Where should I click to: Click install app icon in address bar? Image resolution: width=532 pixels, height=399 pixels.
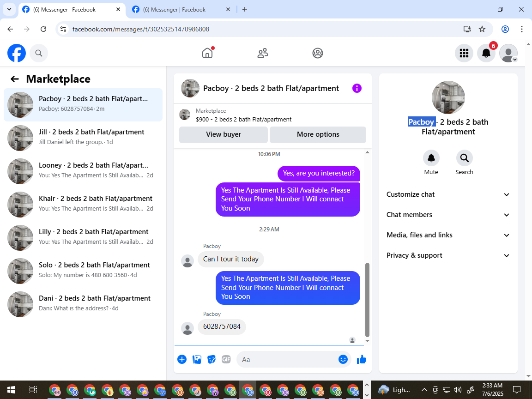pos(467,29)
